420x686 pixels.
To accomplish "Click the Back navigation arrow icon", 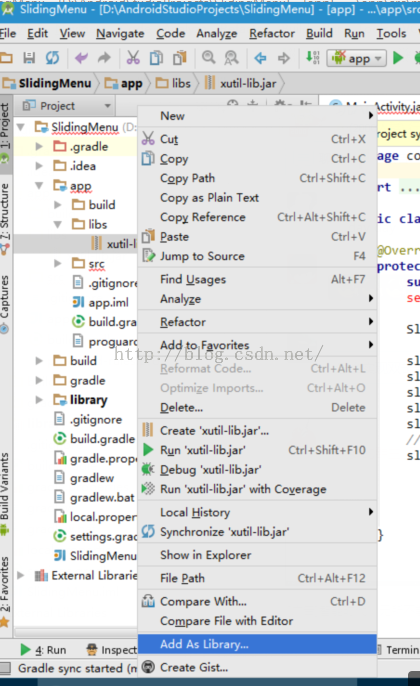I will [x=260, y=57].
